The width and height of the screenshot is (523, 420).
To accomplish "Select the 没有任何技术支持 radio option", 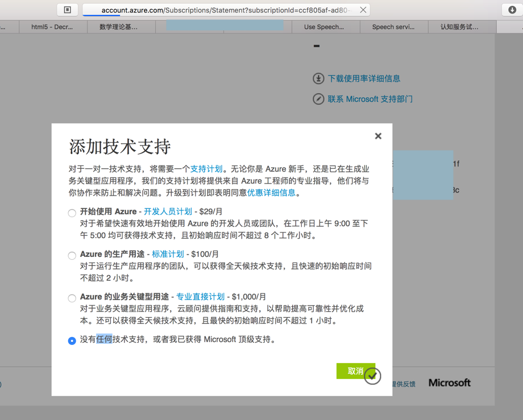I will (x=72, y=340).
